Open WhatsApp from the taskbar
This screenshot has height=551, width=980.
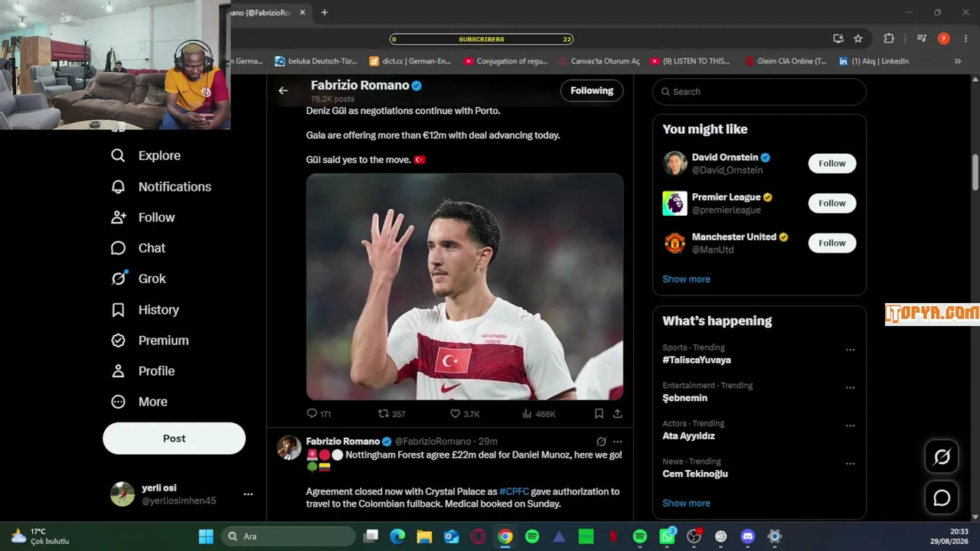(x=667, y=536)
